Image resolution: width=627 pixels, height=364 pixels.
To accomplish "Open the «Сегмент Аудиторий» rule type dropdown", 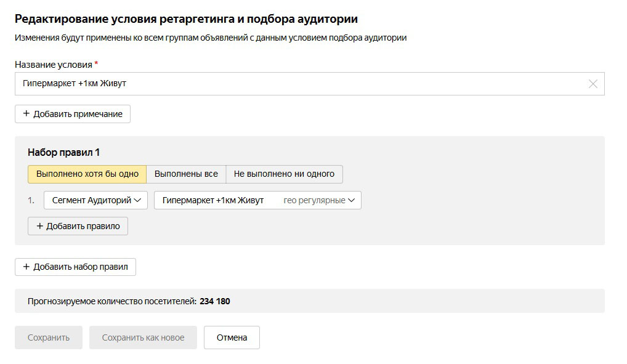I will [x=95, y=200].
